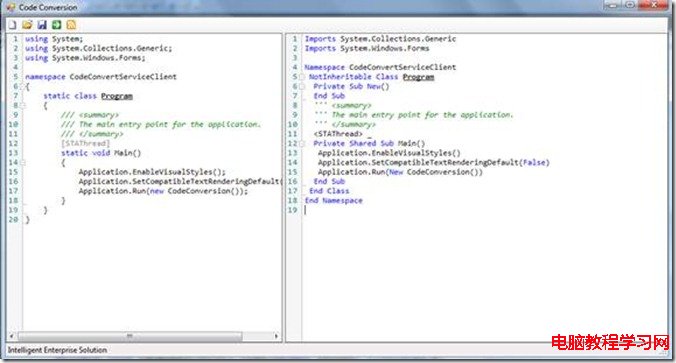The image size is (676, 363).
Task: Run conversion with the green arrow icon
Action: tap(56, 25)
